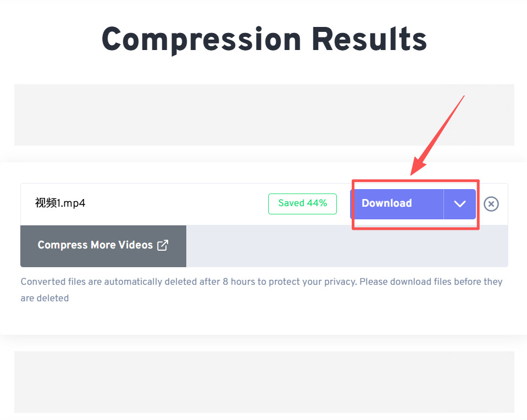Click the 44% savings percentage
This screenshot has width=527, height=420.
(317, 203)
